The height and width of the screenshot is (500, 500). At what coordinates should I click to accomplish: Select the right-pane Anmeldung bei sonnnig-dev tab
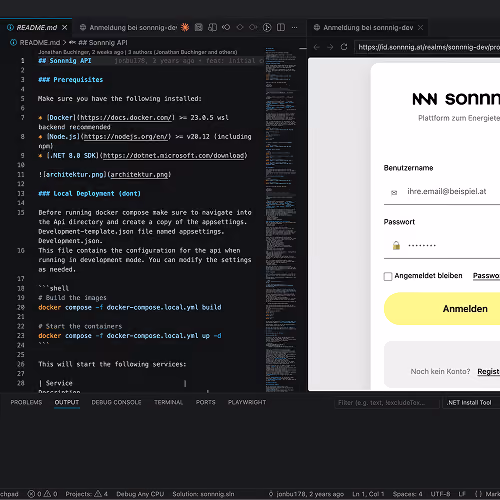(368, 27)
